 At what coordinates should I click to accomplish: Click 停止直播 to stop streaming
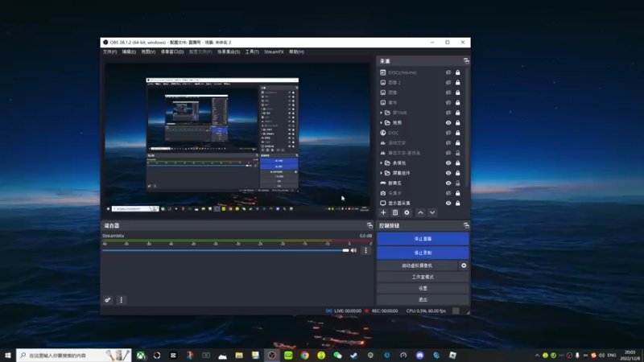tap(423, 239)
